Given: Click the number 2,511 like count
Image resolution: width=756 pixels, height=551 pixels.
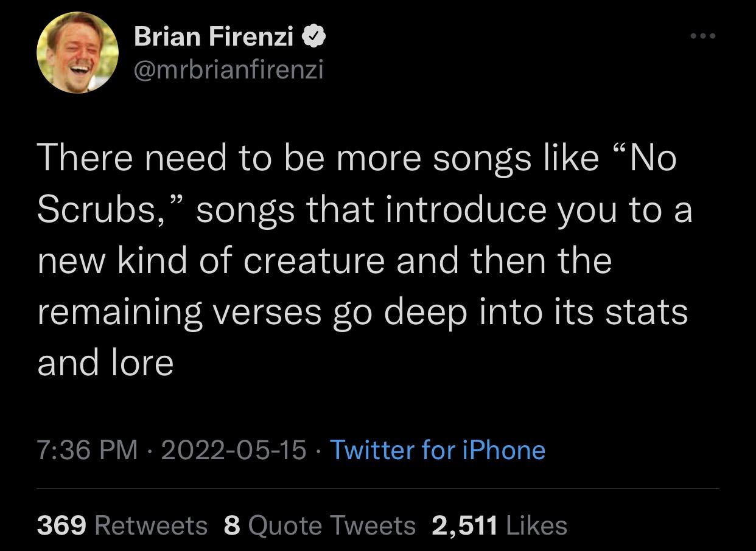Looking at the screenshot, I should [x=464, y=525].
